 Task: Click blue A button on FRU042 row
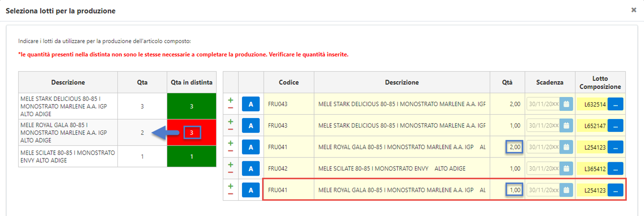[x=251, y=168]
